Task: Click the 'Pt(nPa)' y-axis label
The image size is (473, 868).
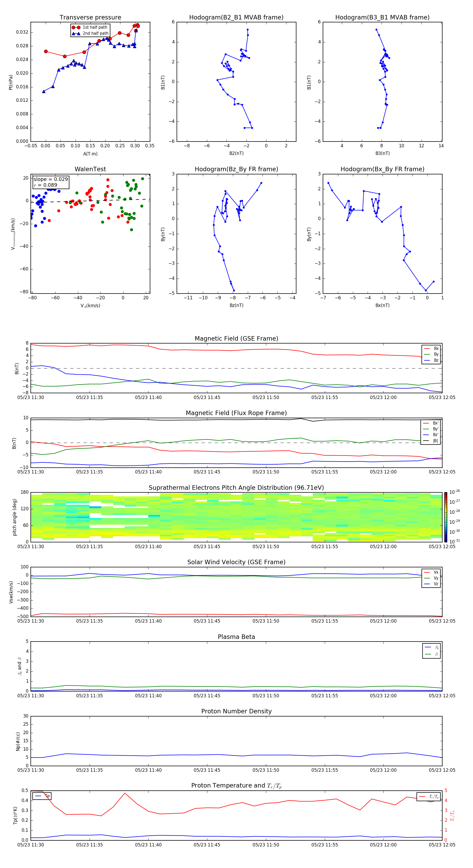Action: point(11,82)
